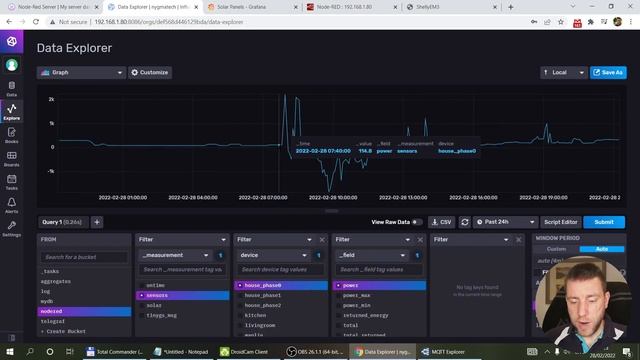The width and height of the screenshot is (640, 360).
Task: Check the uptime measurement value
Action: [142, 285]
